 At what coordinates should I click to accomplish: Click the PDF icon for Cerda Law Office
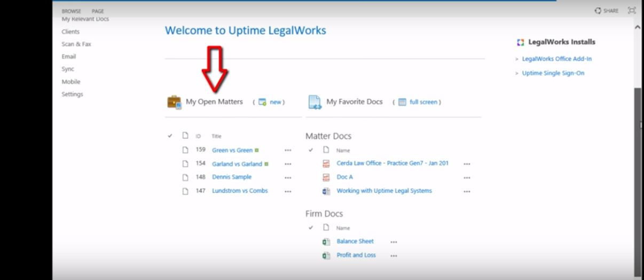coord(326,164)
